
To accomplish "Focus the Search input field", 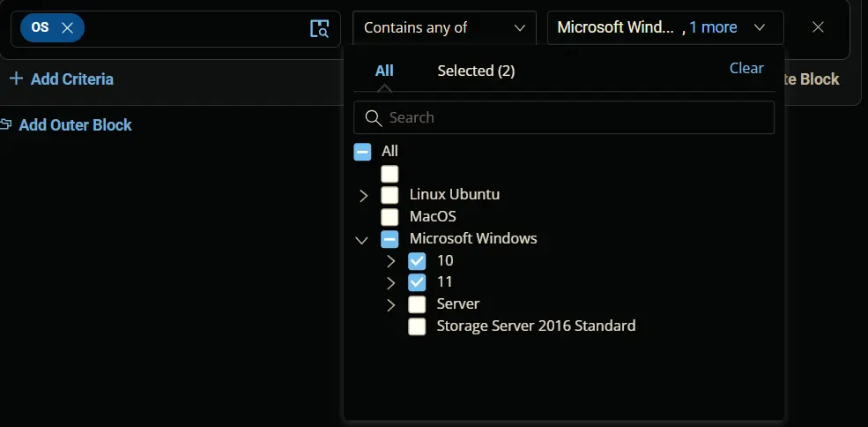I will [563, 117].
